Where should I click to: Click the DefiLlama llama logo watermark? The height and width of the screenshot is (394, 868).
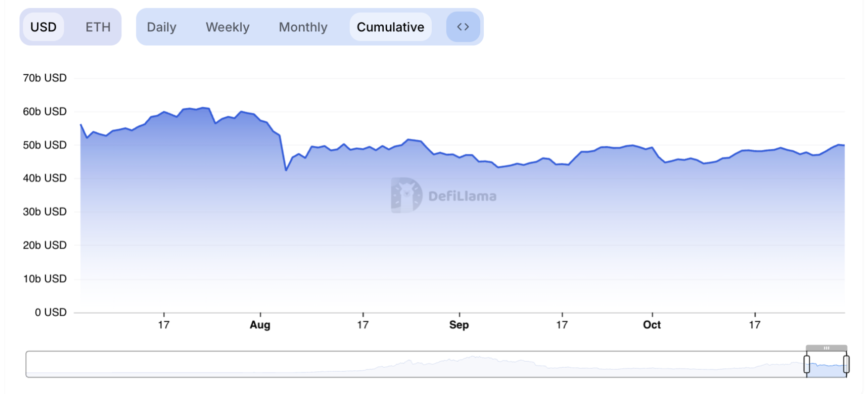pos(406,195)
